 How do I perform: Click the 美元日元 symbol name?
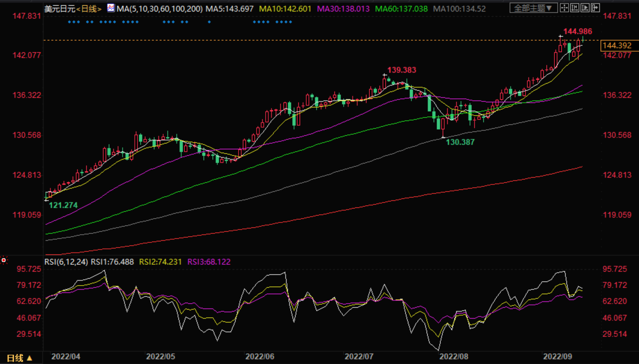click(60, 9)
